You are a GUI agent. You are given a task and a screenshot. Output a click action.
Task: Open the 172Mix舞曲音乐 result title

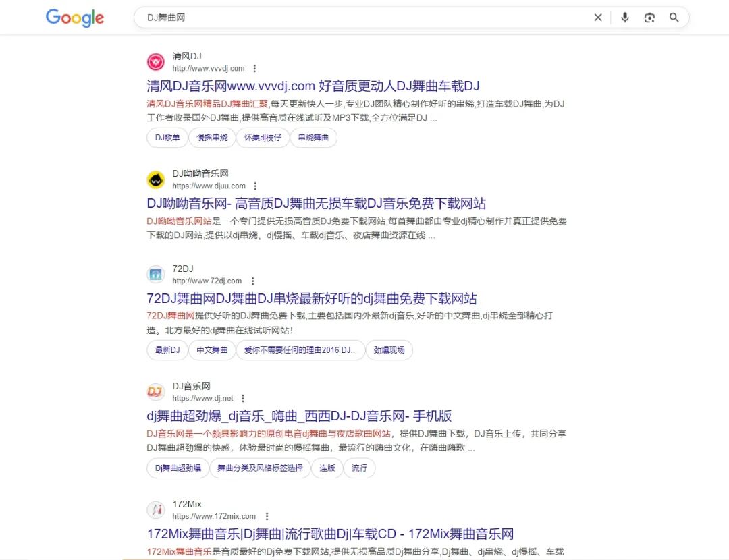(x=330, y=534)
